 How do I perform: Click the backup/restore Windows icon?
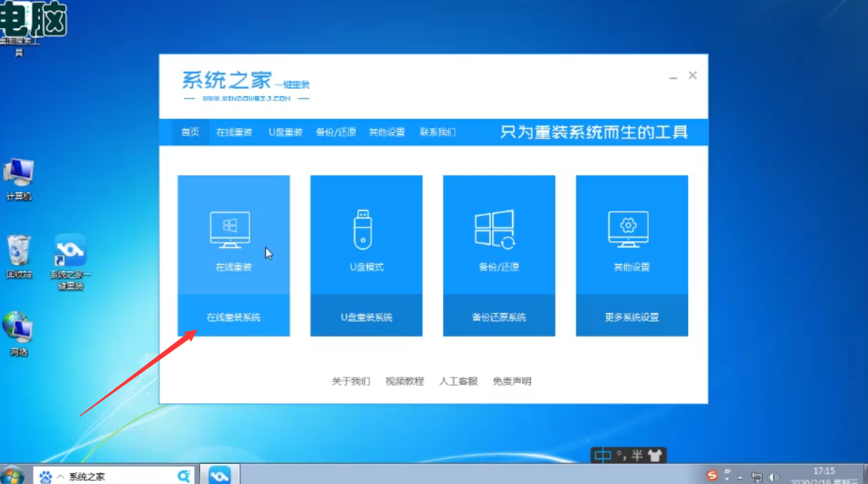tap(495, 229)
